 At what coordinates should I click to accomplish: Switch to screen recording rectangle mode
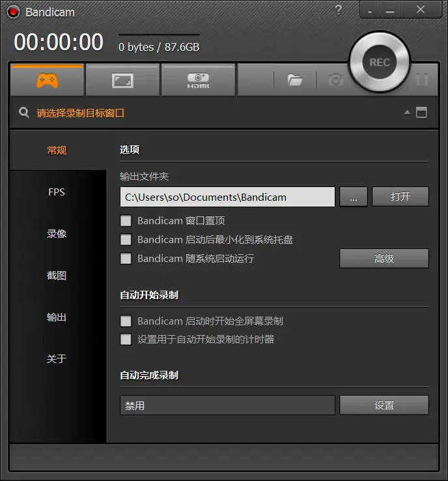click(122, 81)
